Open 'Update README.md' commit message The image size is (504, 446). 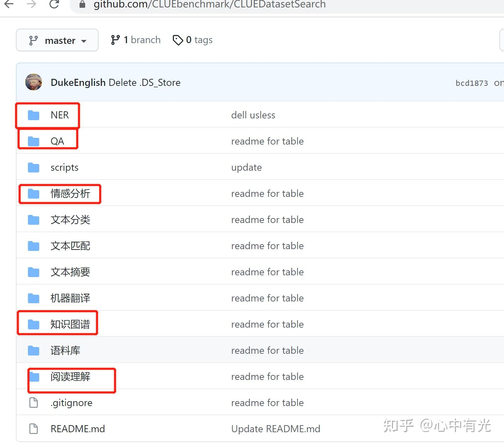click(276, 429)
